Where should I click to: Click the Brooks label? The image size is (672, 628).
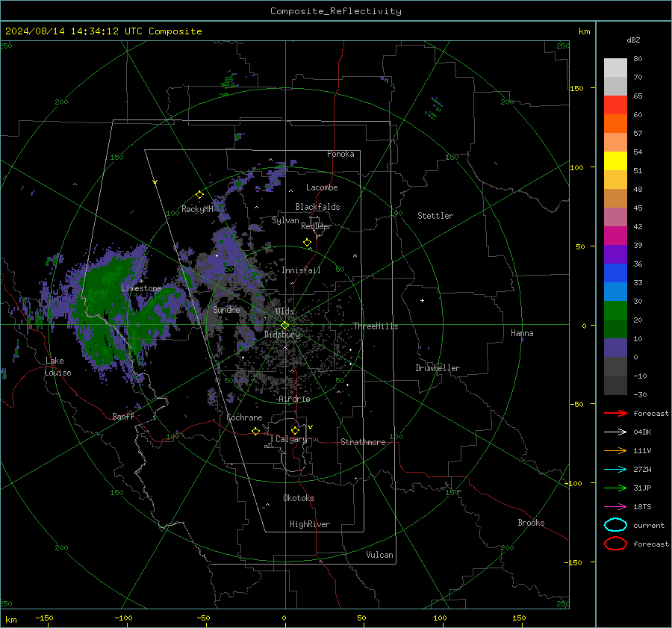pyautogui.click(x=531, y=523)
